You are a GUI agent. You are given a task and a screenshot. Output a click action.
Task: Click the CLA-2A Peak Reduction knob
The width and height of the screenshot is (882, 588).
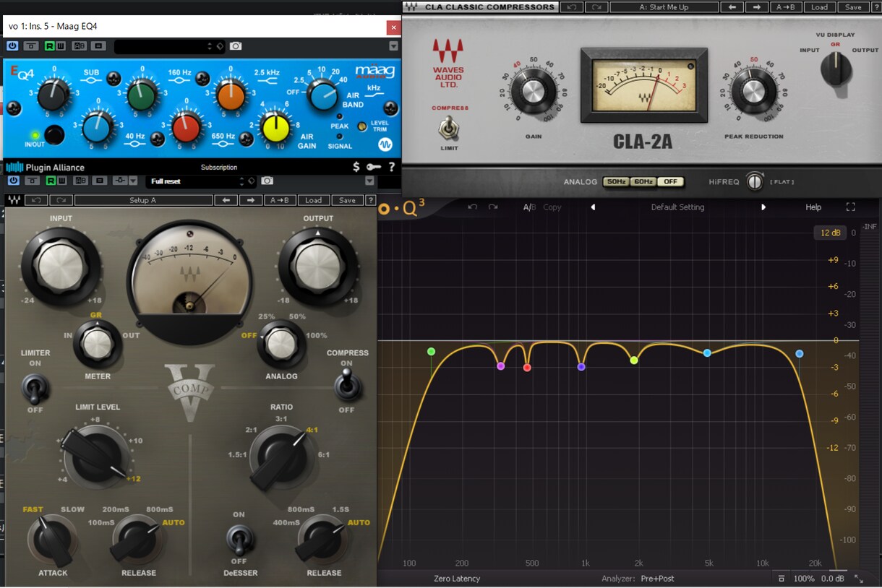click(x=753, y=92)
